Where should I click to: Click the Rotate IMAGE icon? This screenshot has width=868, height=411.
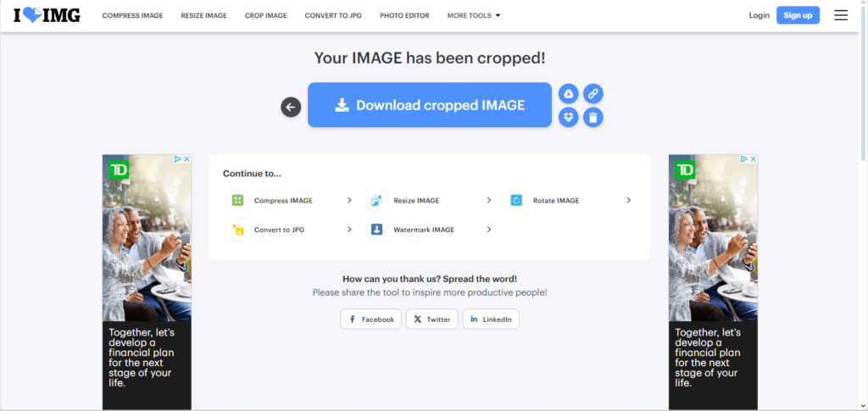pos(516,201)
